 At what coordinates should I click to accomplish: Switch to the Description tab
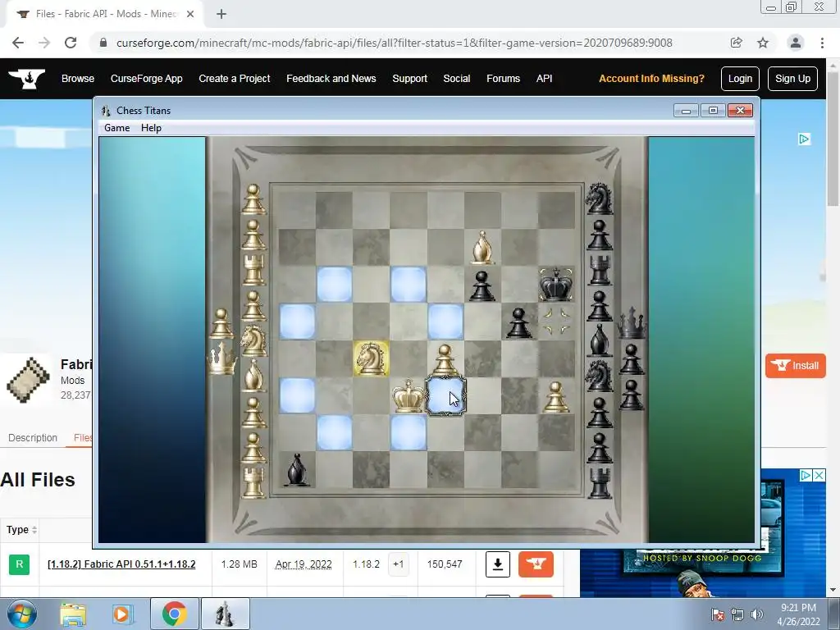(33, 438)
